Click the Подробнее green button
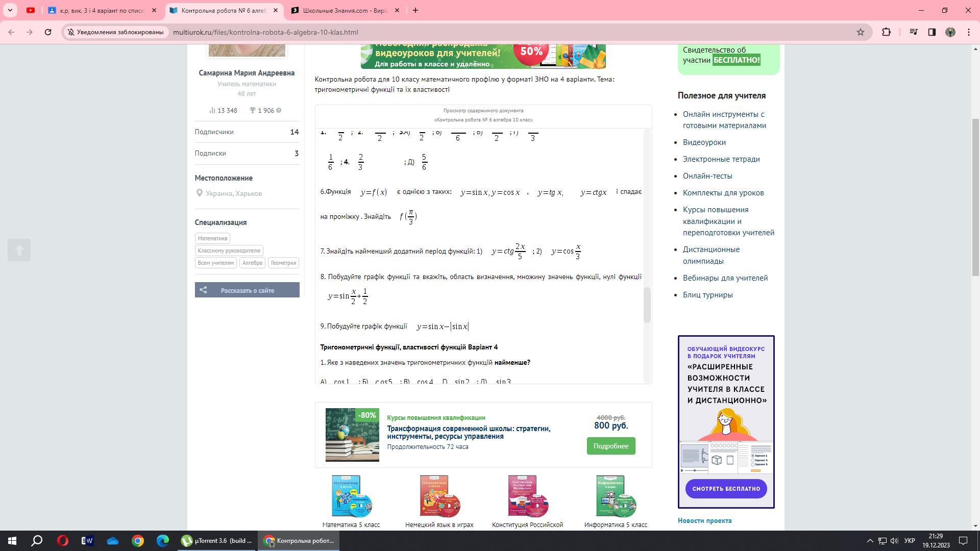This screenshot has width=980, height=551. click(610, 446)
